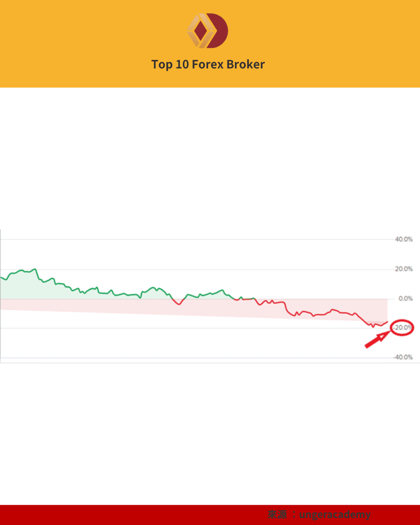The height and width of the screenshot is (525, 420).
Task: Click the lowest point of the red line
Action: tap(373, 327)
